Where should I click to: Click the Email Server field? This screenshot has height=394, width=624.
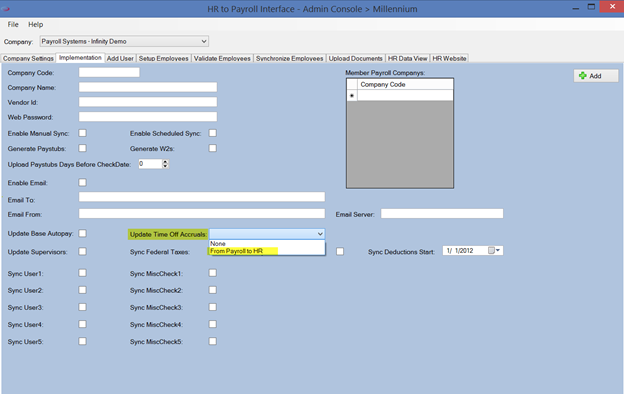click(442, 213)
